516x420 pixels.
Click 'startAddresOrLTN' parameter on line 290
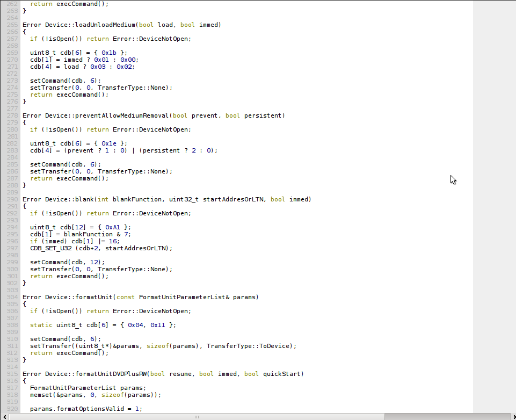pyautogui.click(x=233, y=199)
